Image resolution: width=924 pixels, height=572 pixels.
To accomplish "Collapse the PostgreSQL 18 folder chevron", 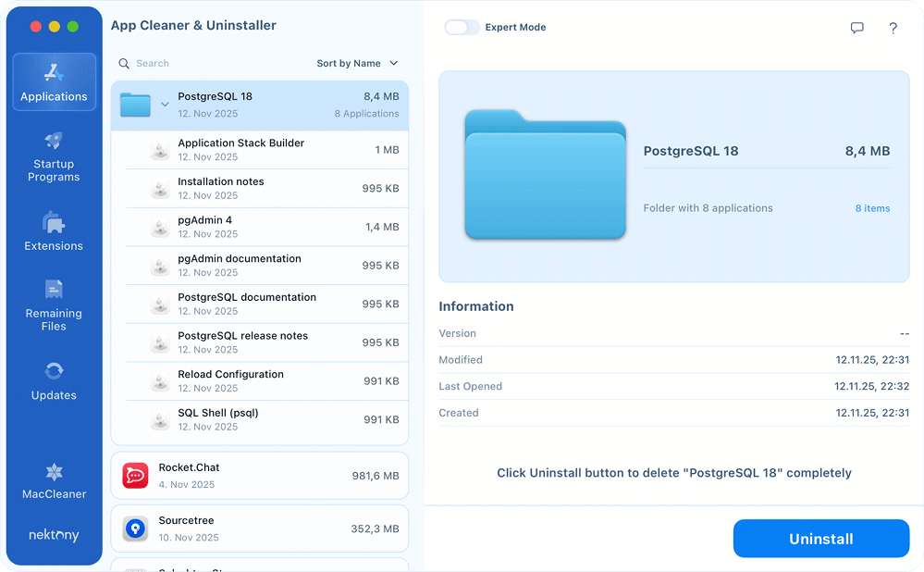I will [x=165, y=105].
